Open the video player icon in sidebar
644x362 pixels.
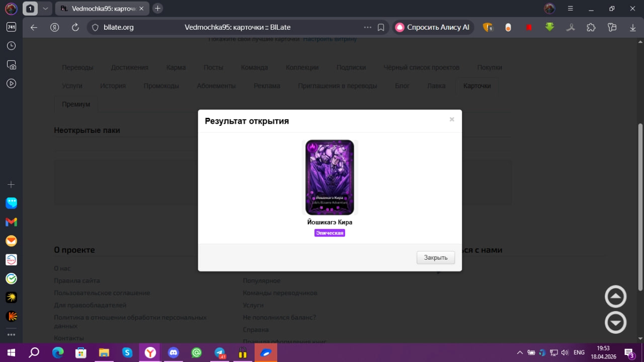tap(11, 84)
